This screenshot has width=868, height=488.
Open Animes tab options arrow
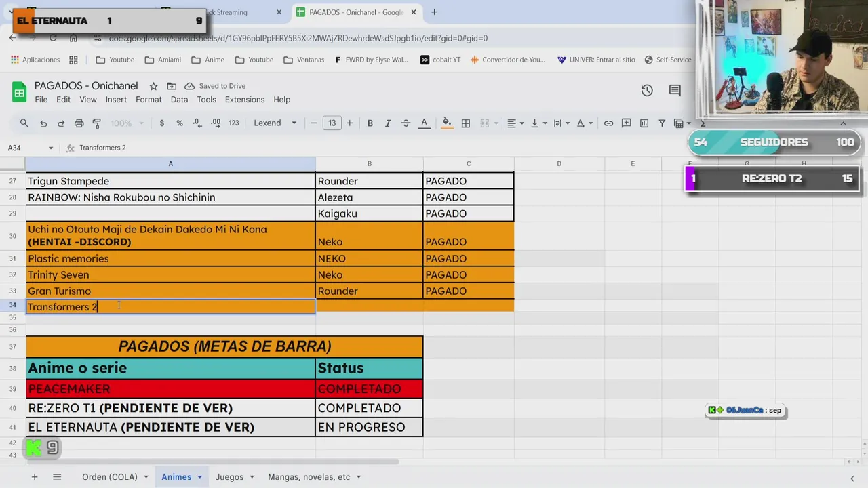[x=199, y=477]
